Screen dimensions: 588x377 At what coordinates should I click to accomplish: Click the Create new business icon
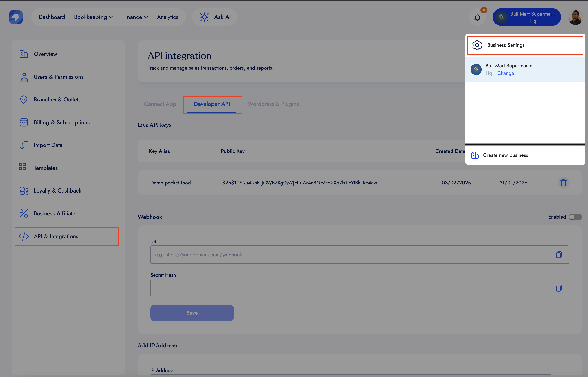point(475,155)
